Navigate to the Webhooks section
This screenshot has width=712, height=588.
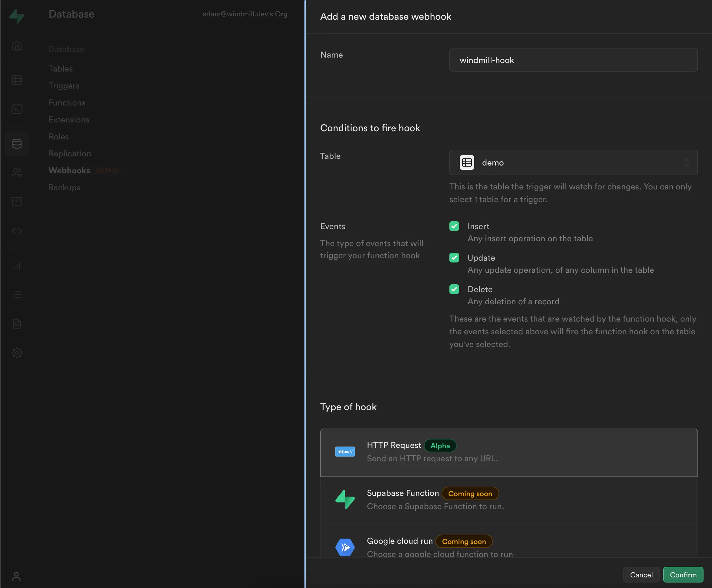pyautogui.click(x=69, y=170)
